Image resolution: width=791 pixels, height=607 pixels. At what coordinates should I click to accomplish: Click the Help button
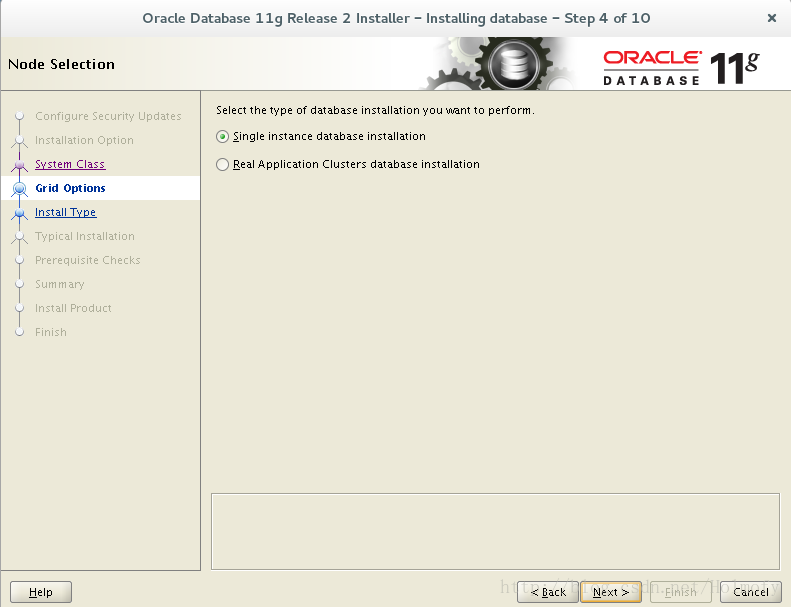coord(41,592)
